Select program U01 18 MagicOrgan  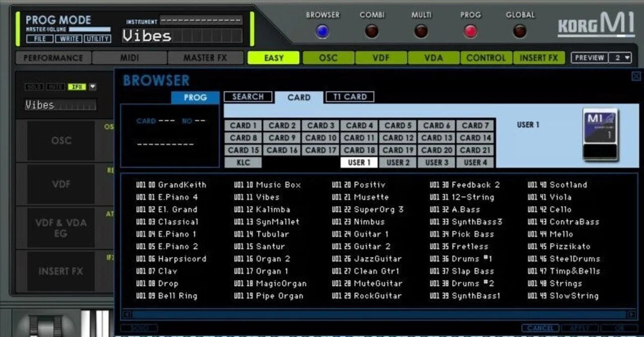tap(270, 283)
